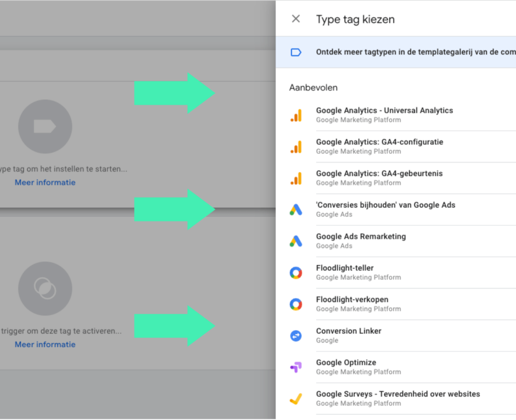Click the round trigger circles icon in background
516x420 pixels.
pos(45,289)
